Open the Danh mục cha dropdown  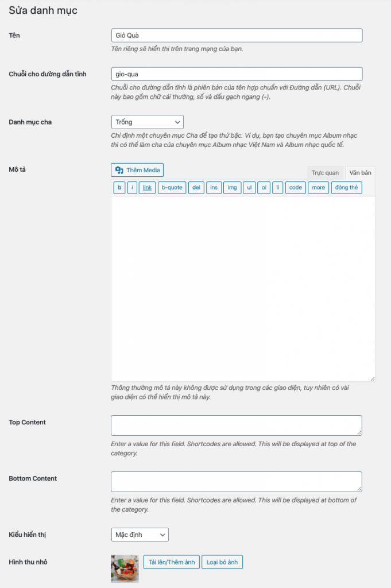coord(148,122)
